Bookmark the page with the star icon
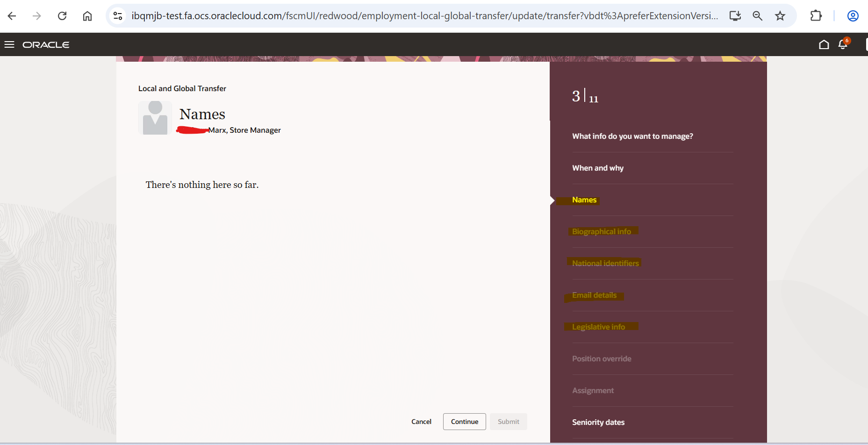 [x=780, y=15]
